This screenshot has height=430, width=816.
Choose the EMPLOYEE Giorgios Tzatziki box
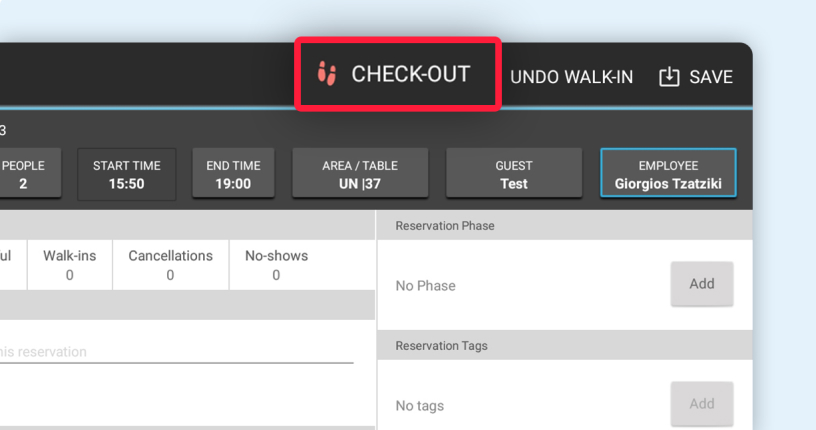(x=668, y=175)
